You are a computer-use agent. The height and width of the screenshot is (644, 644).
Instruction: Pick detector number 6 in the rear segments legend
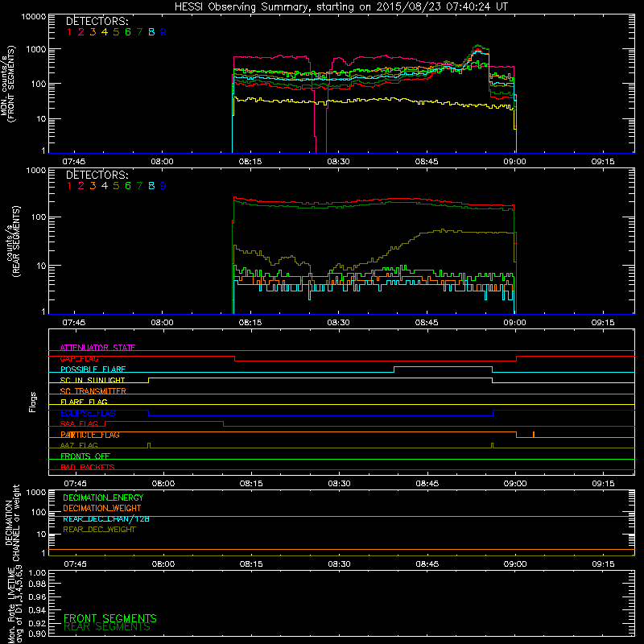coord(128,186)
